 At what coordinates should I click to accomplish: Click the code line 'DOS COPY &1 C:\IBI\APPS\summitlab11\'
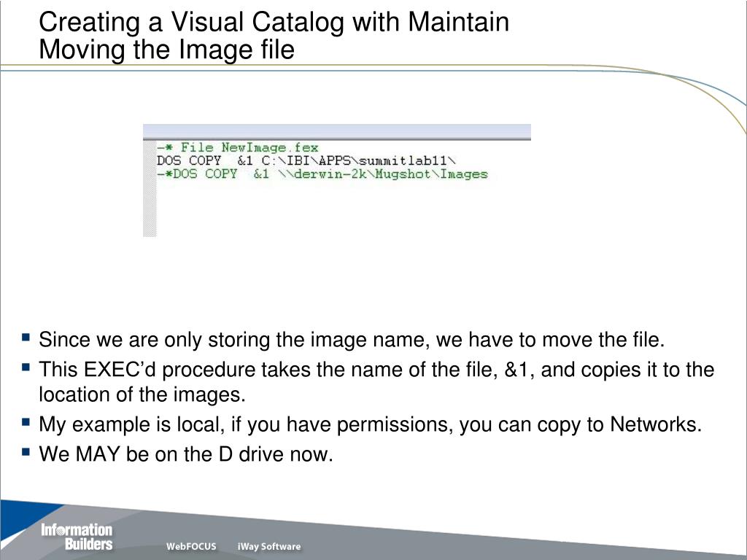(x=306, y=160)
